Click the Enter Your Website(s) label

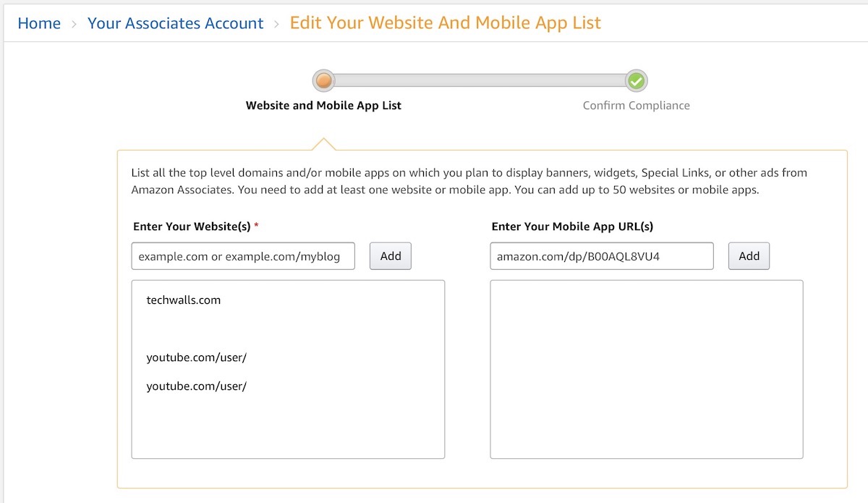tap(192, 227)
